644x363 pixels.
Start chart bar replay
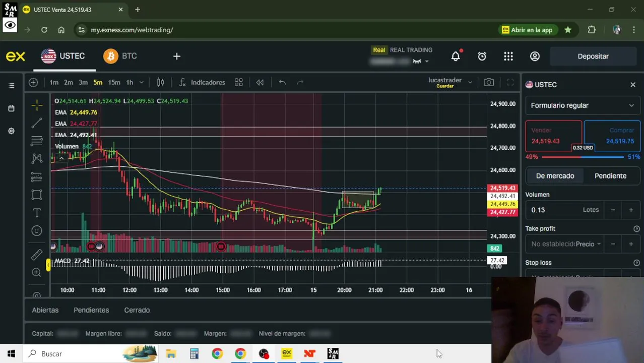(x=260, y=82)
